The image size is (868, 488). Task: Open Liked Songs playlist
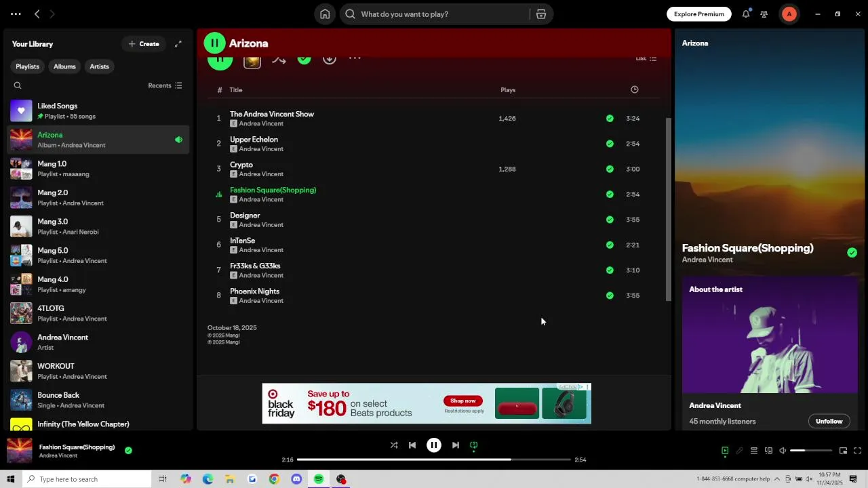(98, 111)
